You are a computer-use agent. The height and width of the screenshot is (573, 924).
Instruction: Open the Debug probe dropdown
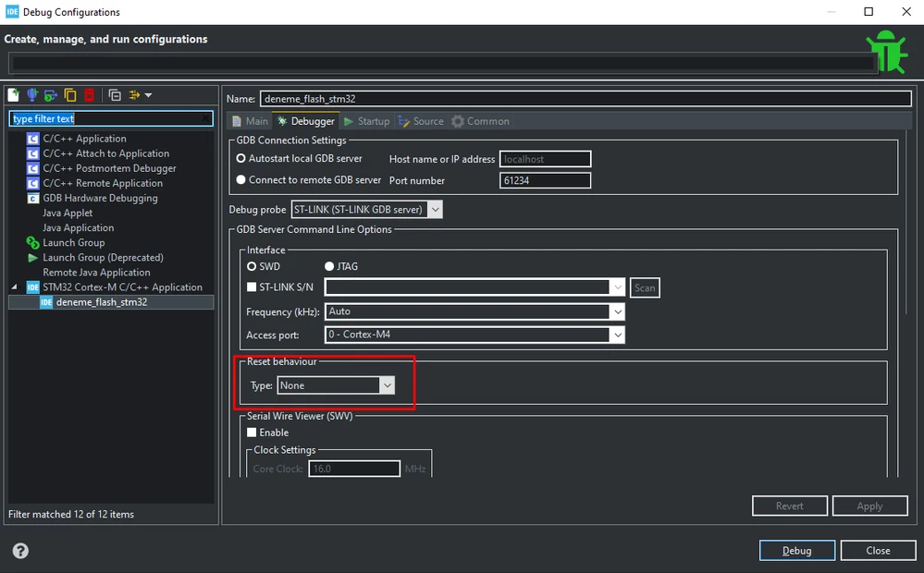click(x=366, y=209)
